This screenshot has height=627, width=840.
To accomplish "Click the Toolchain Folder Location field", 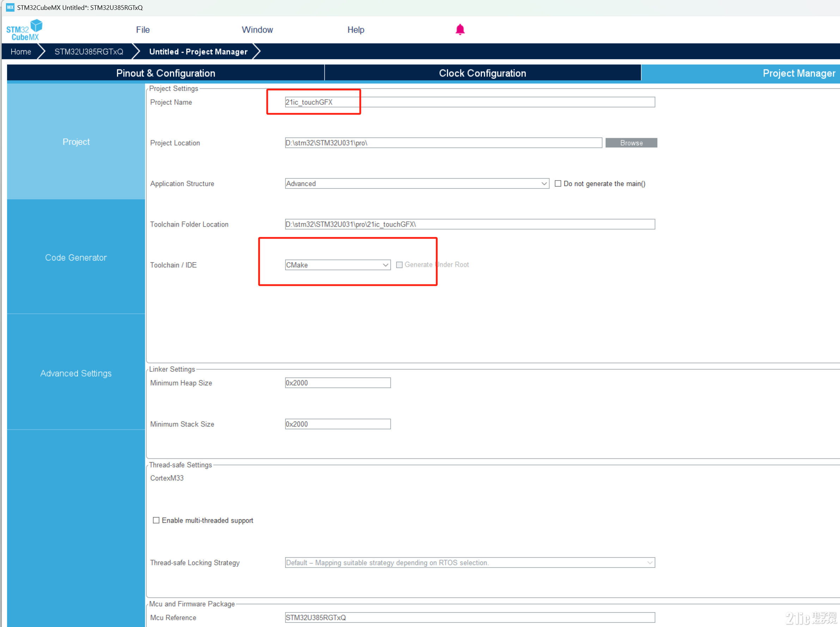I will click(470, 224).
